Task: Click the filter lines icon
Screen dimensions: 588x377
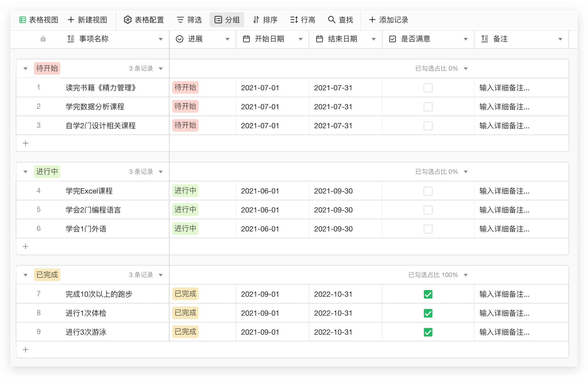Action: [x=180, y=20]
